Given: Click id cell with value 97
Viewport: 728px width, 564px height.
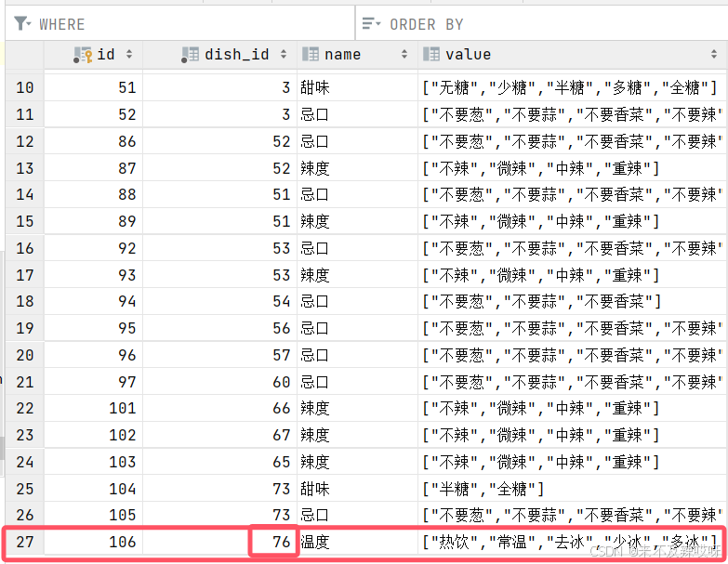Looking at the screenshot, I should (93, 382).
